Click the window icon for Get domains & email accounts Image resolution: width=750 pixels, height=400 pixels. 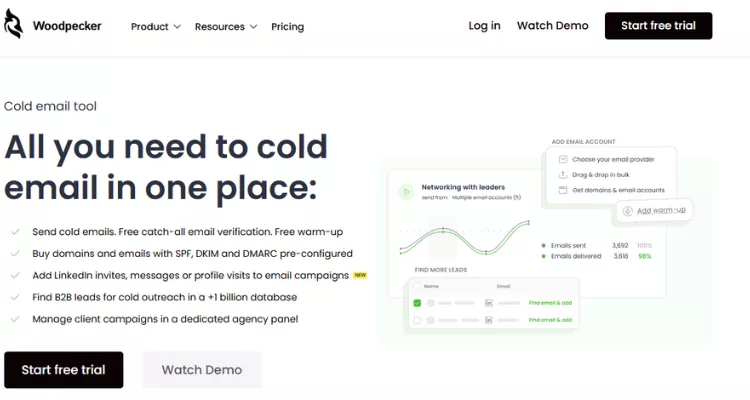563,189
